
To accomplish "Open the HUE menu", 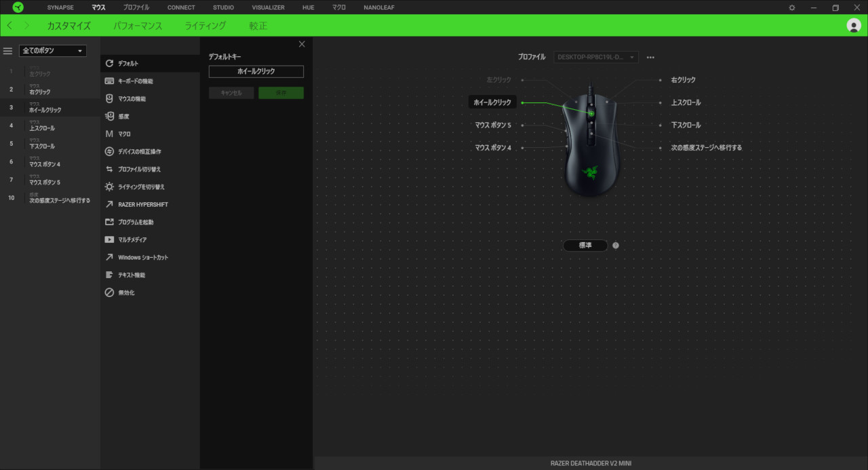I will (x=309, y=7).
